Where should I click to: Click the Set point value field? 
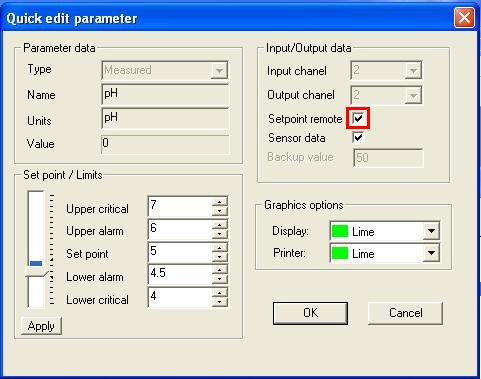(180, 252)
